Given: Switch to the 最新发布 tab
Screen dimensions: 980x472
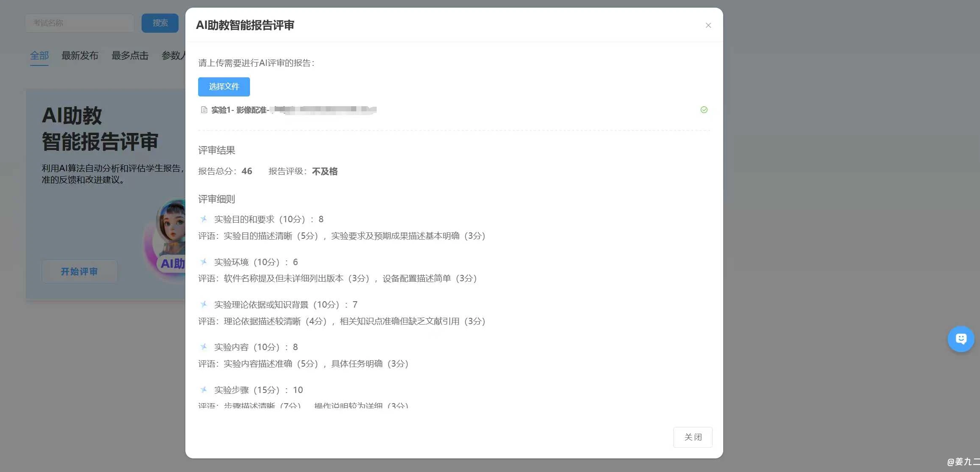Looking at the screenshot, I should 80,55.
